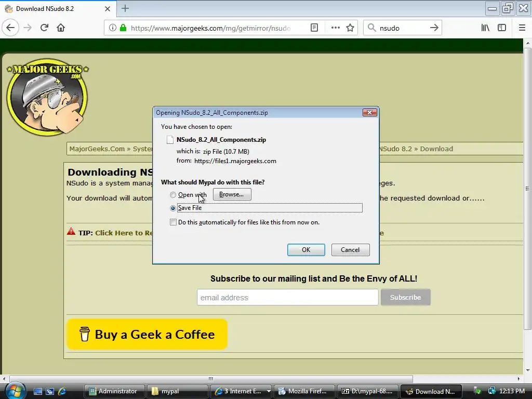
Task: Click NSudo_8.2_All_Components.zip file name in dialog
Action: coord(221,140)
